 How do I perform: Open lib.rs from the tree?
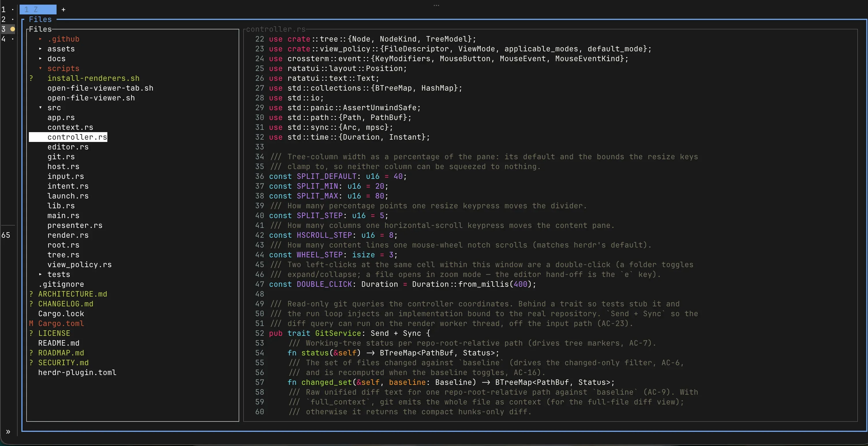tap(61, 205)
